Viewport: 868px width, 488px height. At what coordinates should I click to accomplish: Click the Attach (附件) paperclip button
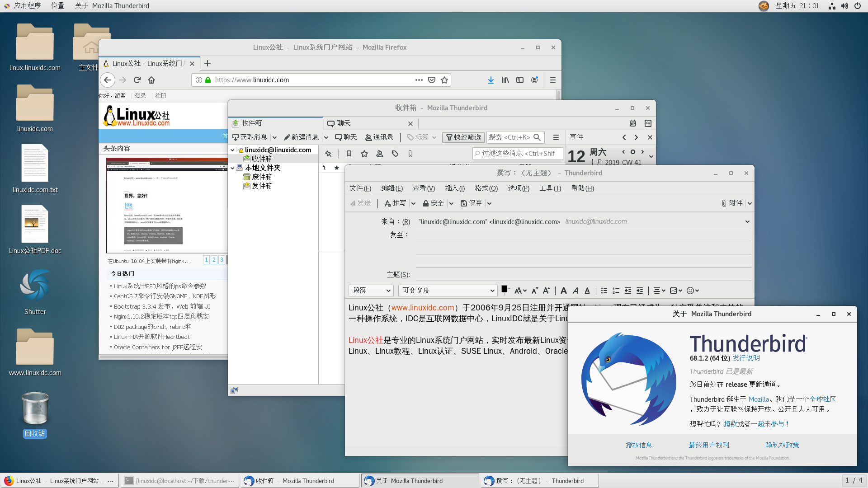click(732, 203)
